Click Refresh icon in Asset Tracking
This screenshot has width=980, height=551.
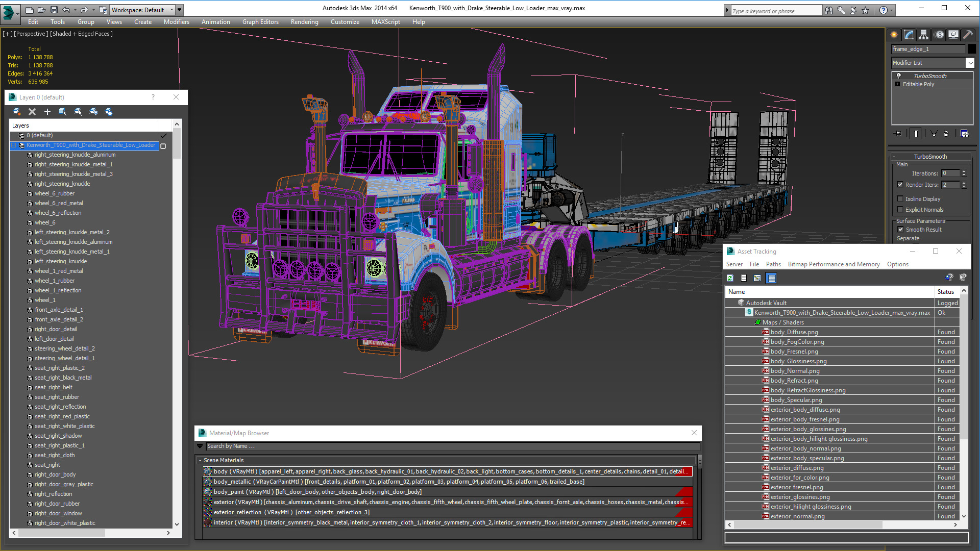tap(730, 278)
